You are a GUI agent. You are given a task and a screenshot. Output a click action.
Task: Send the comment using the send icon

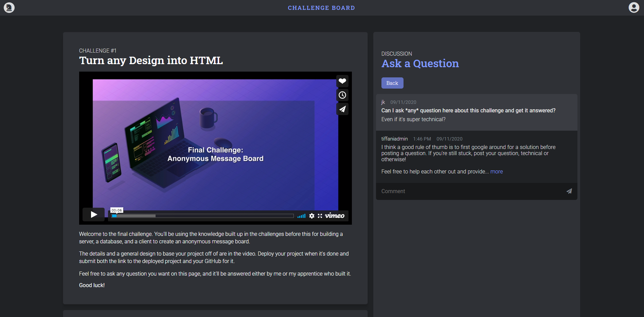pyautogui.click(x=569, y=191)
